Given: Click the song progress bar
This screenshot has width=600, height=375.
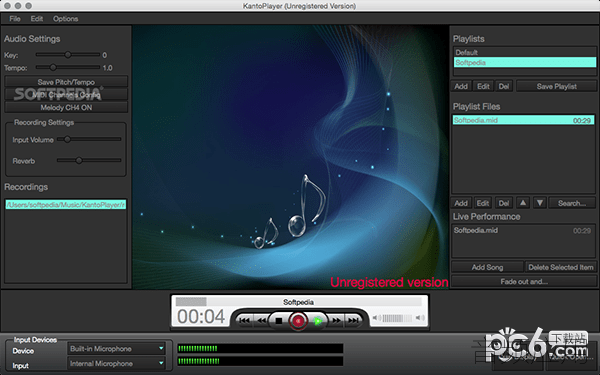Looking at the screenshot, I should pos(298,302).
